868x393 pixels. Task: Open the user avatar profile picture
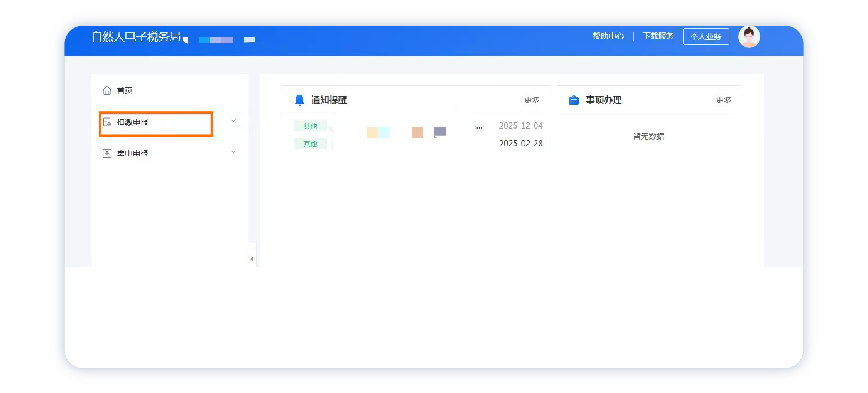tap(749, 37)
